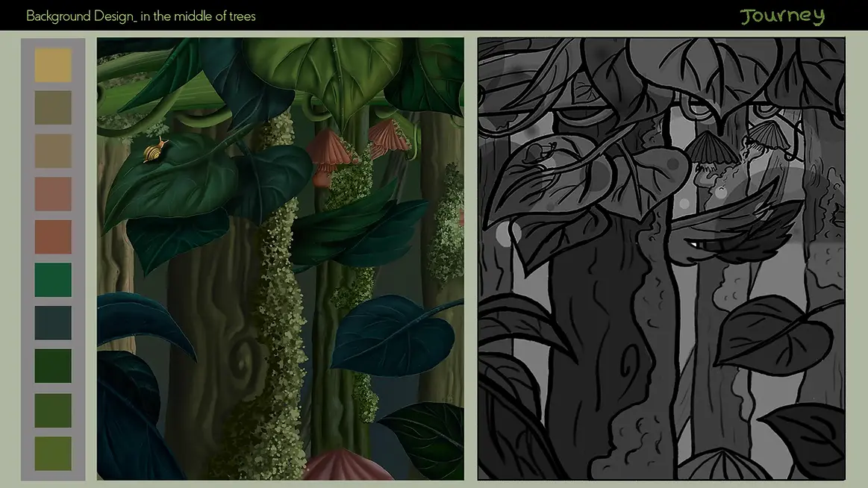
Task: Select the darkest forest green swatch
Action: pos(53,366)
